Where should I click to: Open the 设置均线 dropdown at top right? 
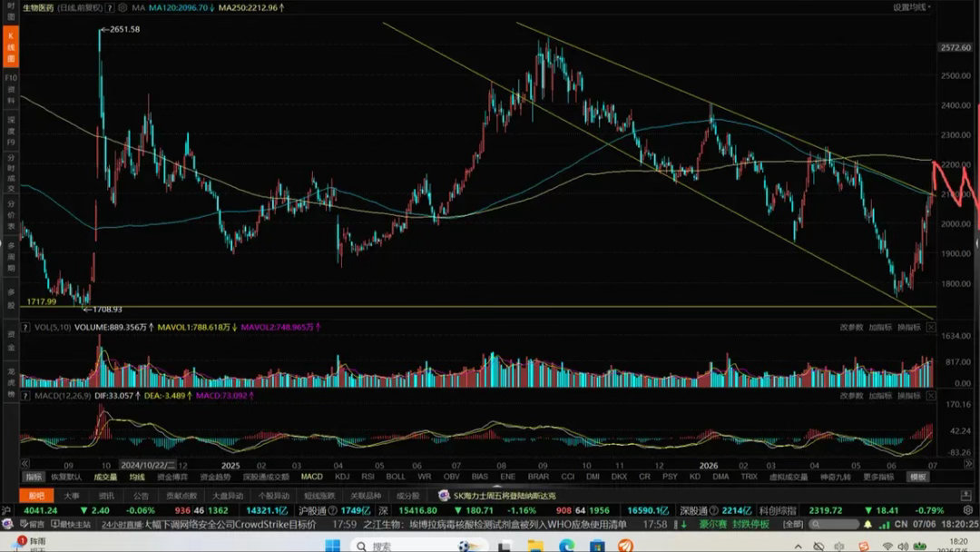point(911,7)
